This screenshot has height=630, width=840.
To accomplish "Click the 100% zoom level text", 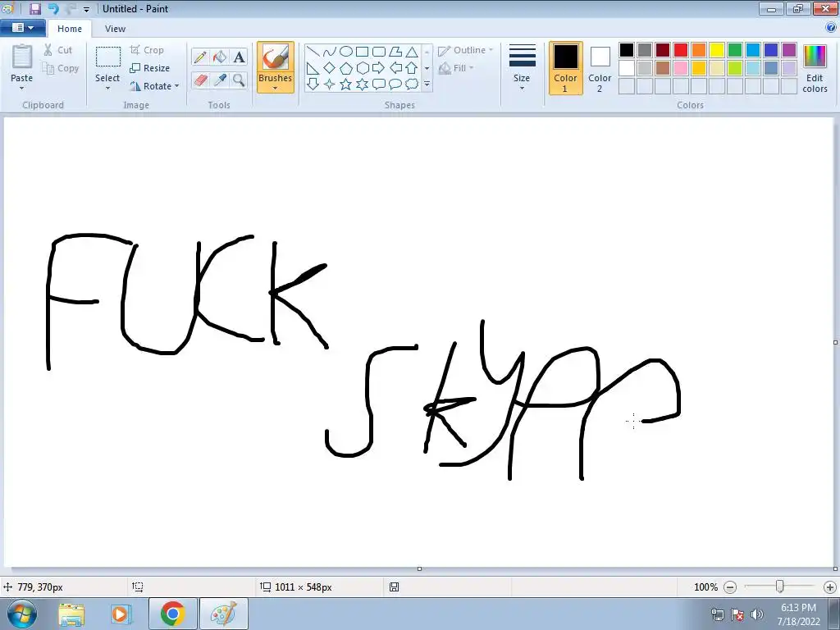I will click(705, 587).
